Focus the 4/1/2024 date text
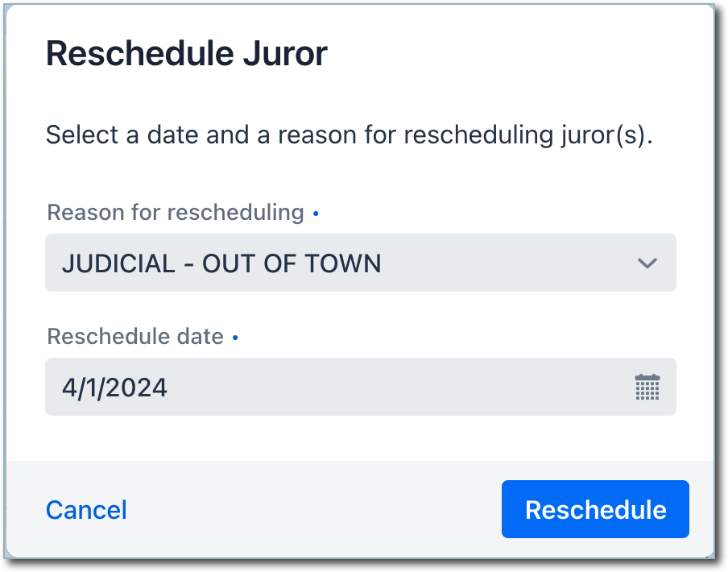 click(x=114, y=388)
